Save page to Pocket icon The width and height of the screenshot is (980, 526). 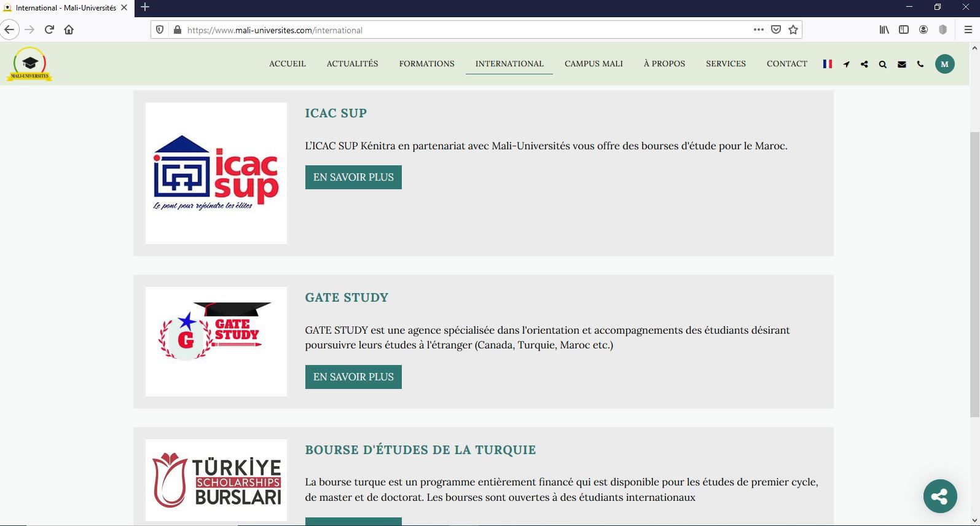coord(776,29)
